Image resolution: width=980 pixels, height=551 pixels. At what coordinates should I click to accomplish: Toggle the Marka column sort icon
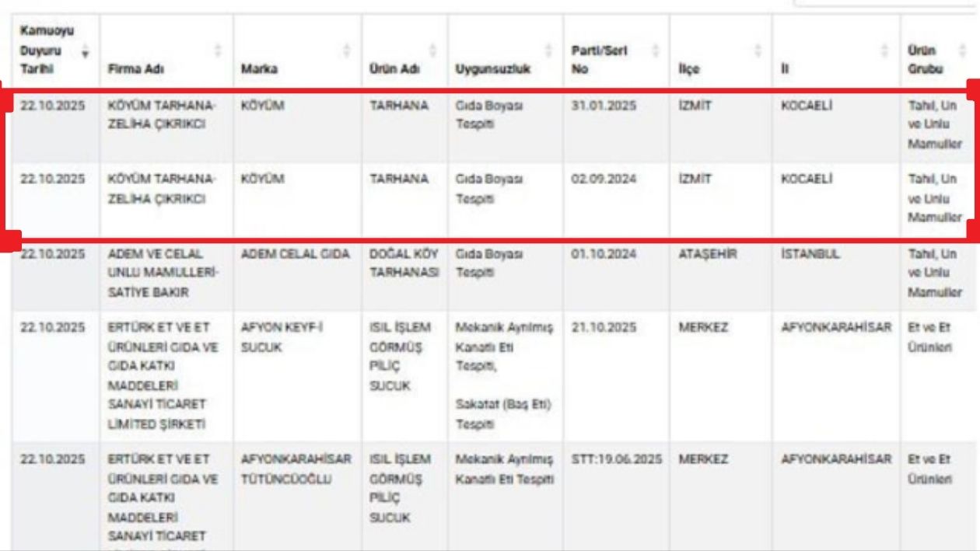click(x=347, y=51)
